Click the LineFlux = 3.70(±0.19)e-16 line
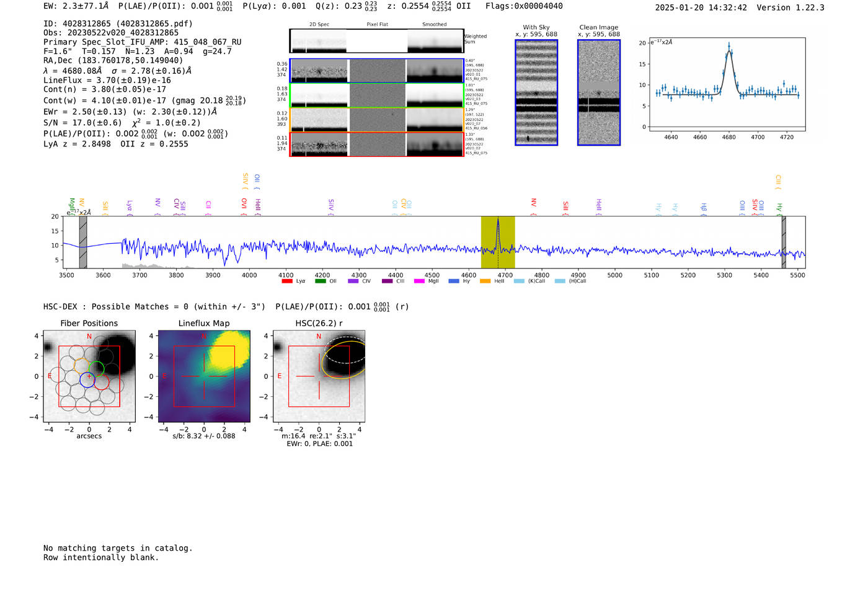This screenshot has width=868, height=591. click(107, 80)
